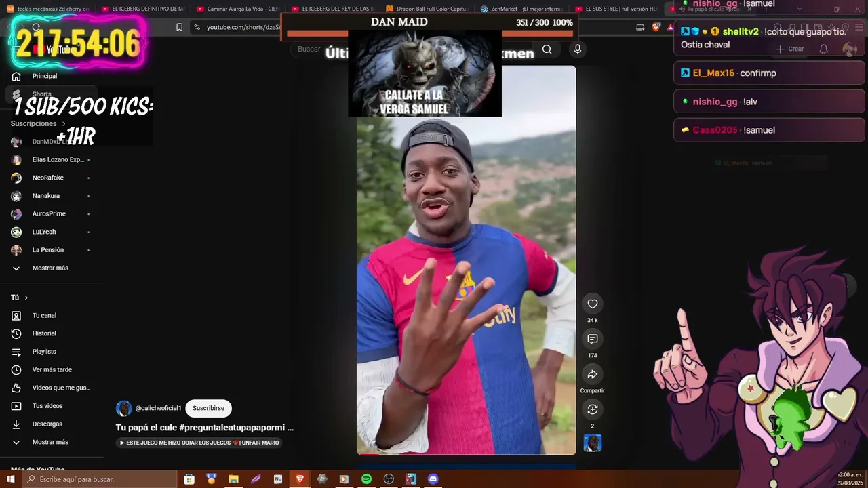Open the Short's comments (174)
868x488 pixels.
click(592, 339)
